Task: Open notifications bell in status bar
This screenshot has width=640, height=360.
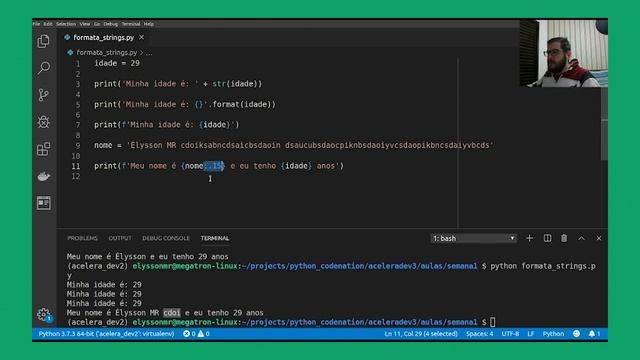Action: tap(594, 334)
